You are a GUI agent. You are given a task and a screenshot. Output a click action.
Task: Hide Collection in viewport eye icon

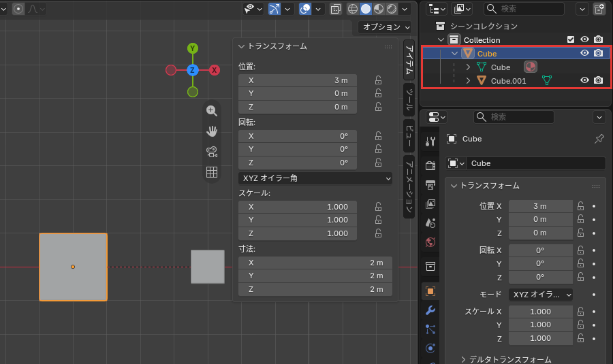click(x=584, y=39)
